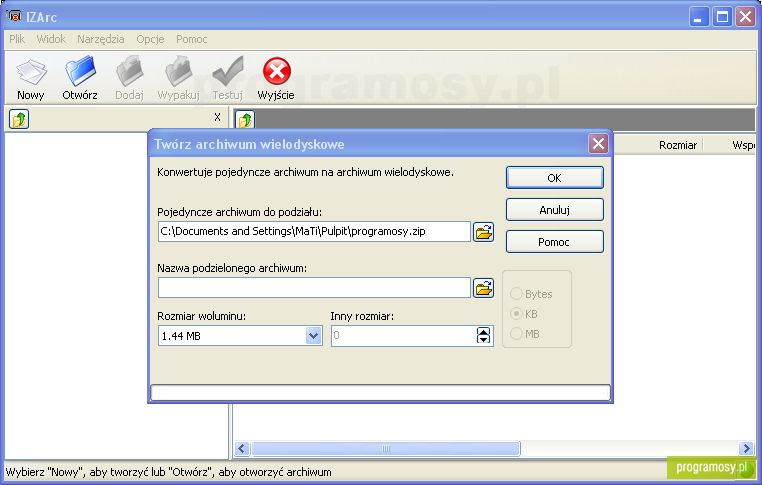Open the Widok menu

pyautogui.click(x=51, y=39)
